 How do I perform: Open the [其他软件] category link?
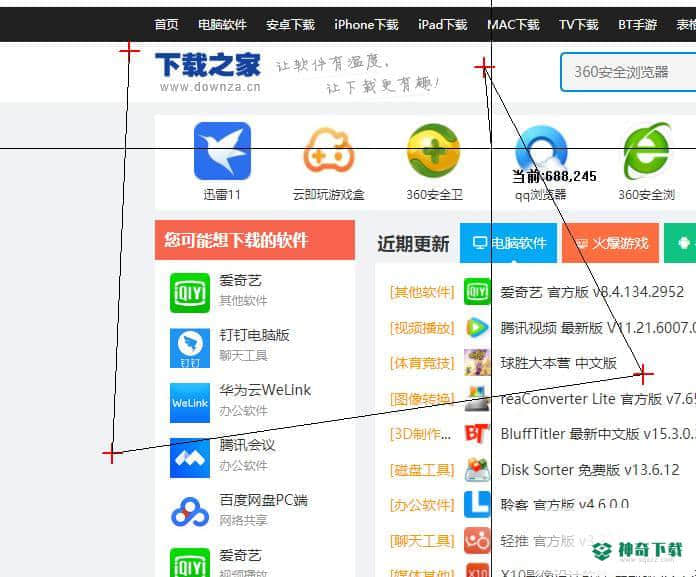[422, 292]
